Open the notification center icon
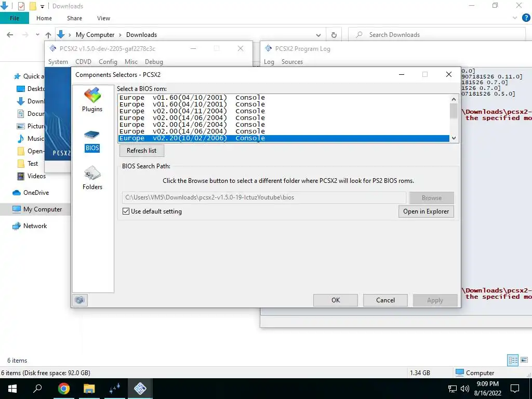 (x=515, y=389)
